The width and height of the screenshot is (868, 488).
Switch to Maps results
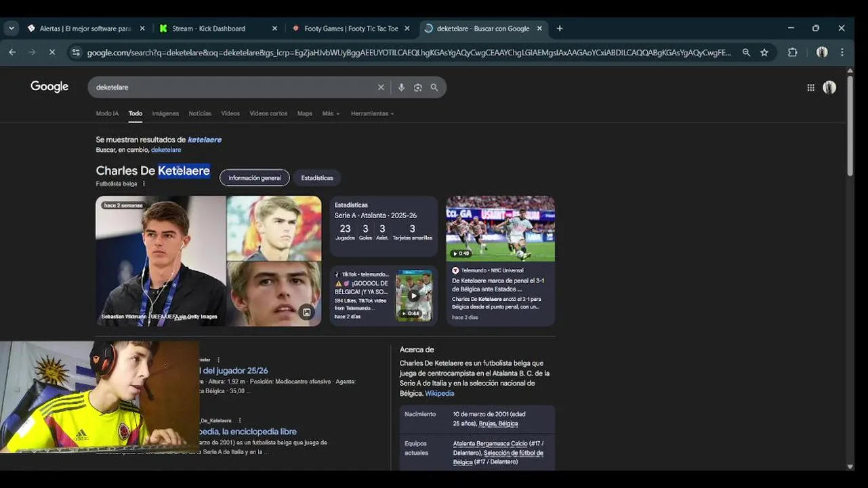click(x=305, y=113)
